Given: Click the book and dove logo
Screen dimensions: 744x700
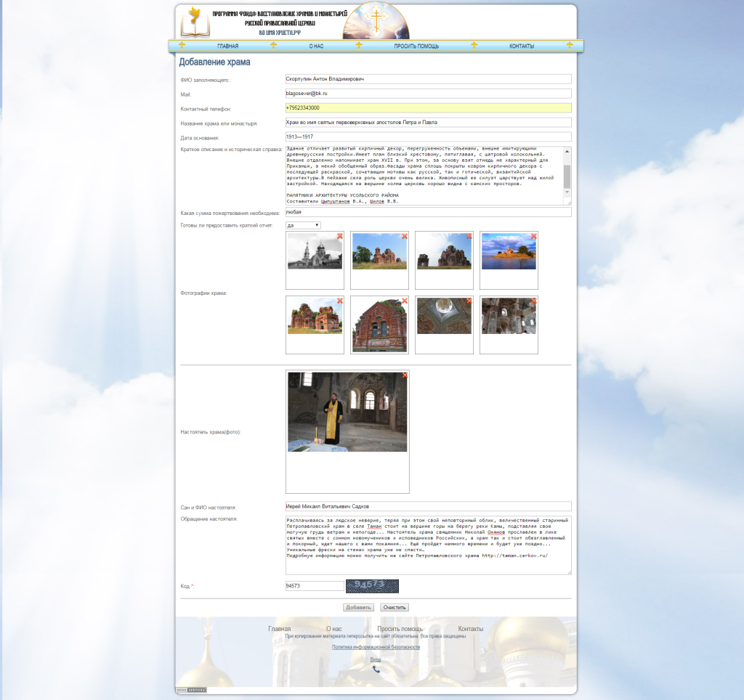Looking at the screenshot, I should (x=195, y=23).
